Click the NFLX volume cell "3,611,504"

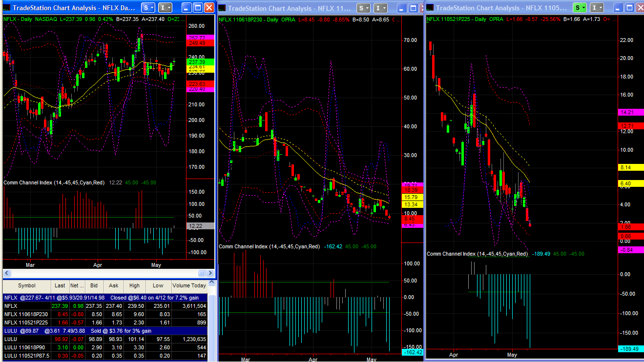pos(189,306)
